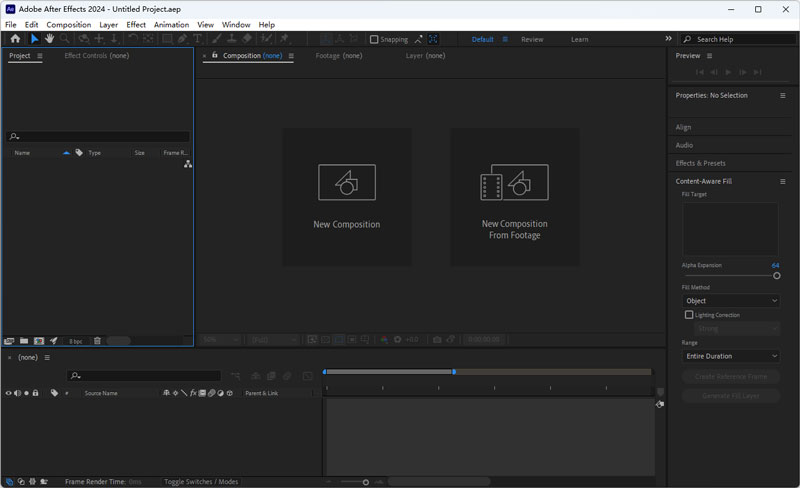This screenshot has height=488, width=800.
Task: Toggle the solo column switch
Action: click(27, 393)
